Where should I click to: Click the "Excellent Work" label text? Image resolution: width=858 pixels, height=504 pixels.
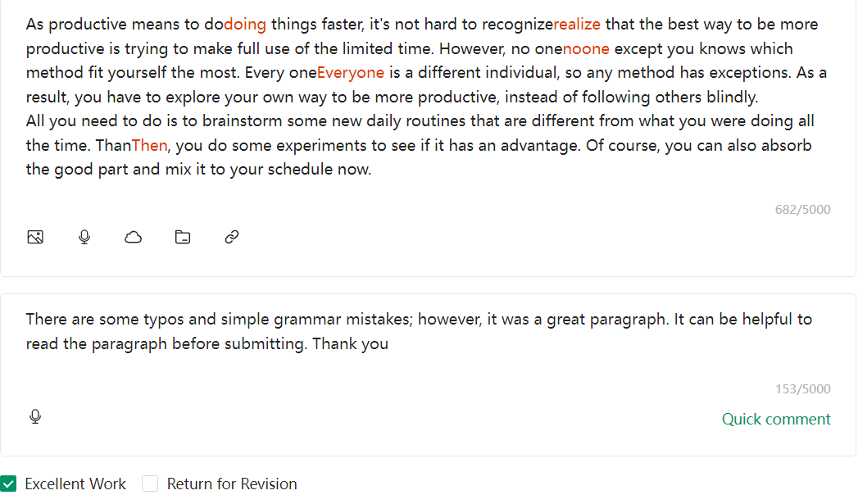coord(75,484)
